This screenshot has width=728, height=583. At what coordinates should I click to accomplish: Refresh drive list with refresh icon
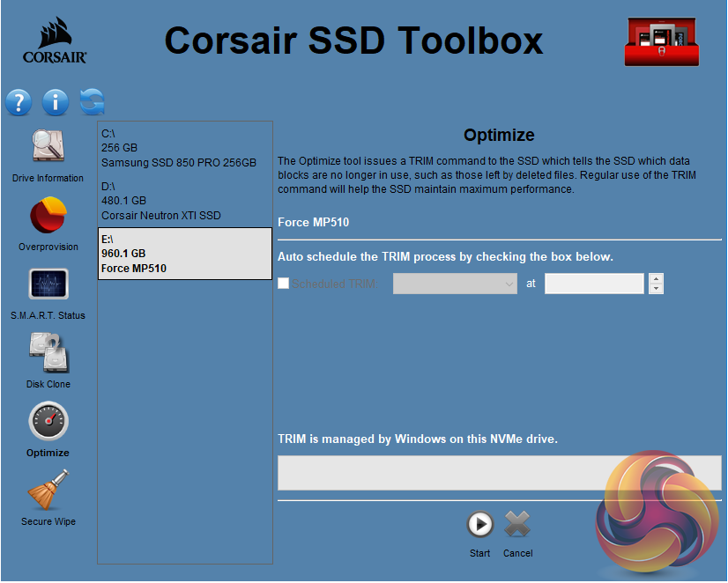tap(92, 102)
